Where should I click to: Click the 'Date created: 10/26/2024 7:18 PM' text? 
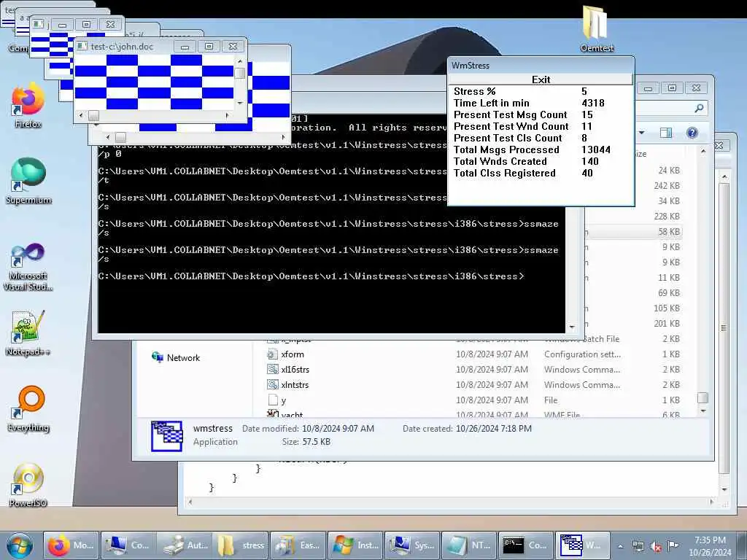tap(467, 429)
